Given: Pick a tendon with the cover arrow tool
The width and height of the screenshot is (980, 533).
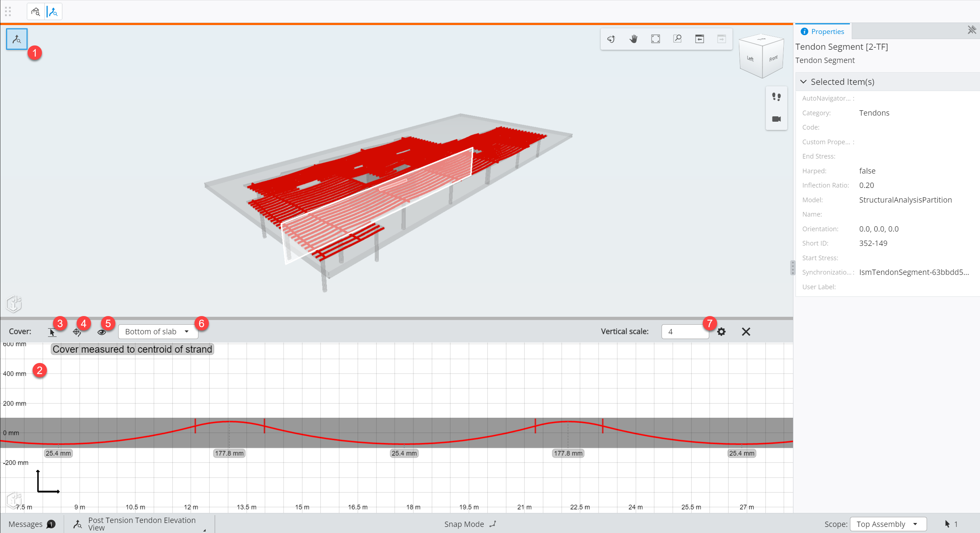Looking at the screenshot, I should (x=52, y=332).
